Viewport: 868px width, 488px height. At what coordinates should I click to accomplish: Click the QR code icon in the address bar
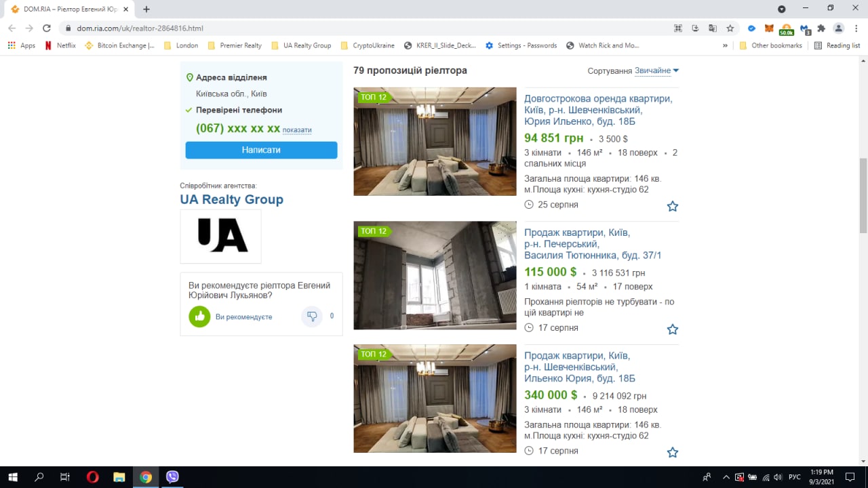pos(677,28)
